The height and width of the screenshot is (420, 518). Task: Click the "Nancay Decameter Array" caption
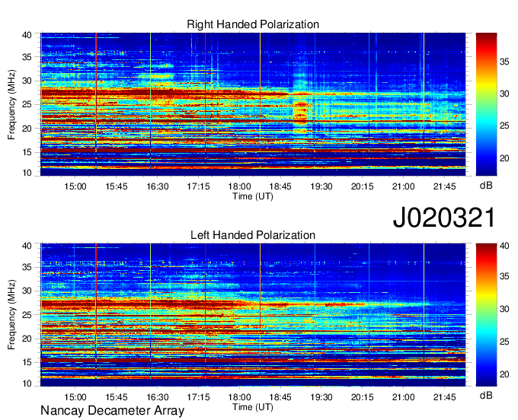(112, 411)
